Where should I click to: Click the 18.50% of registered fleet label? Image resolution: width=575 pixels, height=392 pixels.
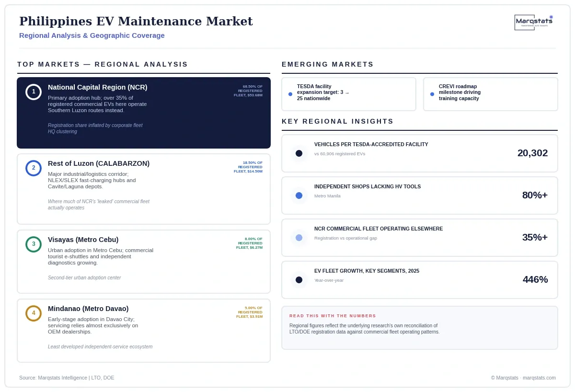coord(248,167)
